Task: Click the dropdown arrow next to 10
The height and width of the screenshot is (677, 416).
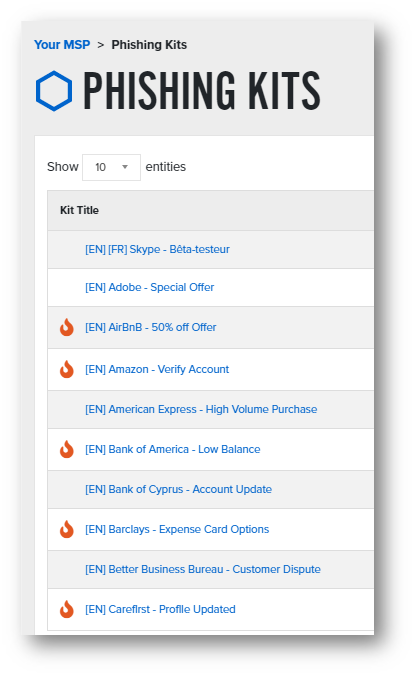Action: (125, 167)
